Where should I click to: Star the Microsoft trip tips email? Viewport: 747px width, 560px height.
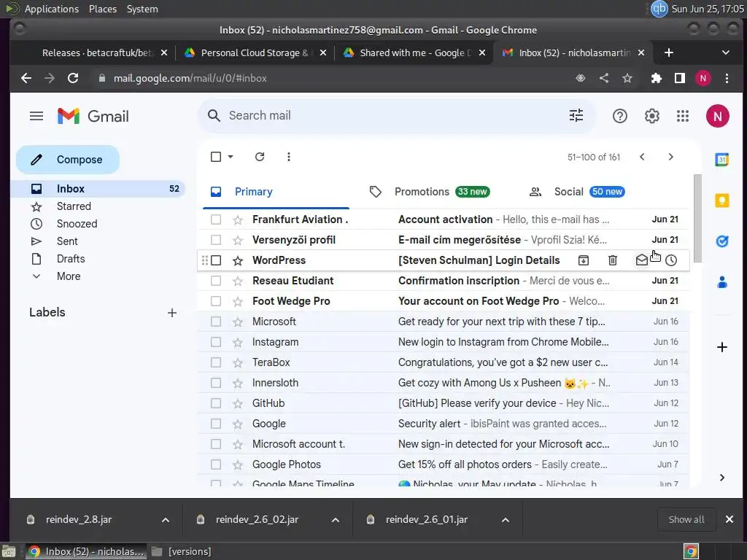(238, 322)
